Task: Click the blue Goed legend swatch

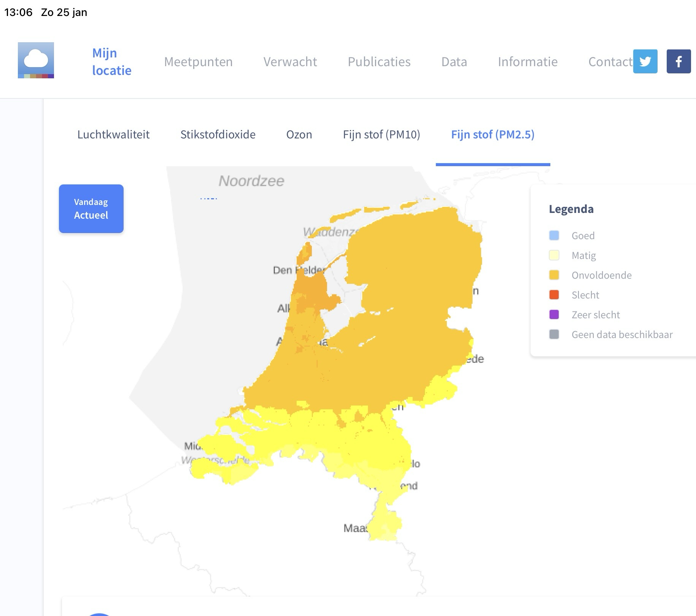Action: (554, 235)
